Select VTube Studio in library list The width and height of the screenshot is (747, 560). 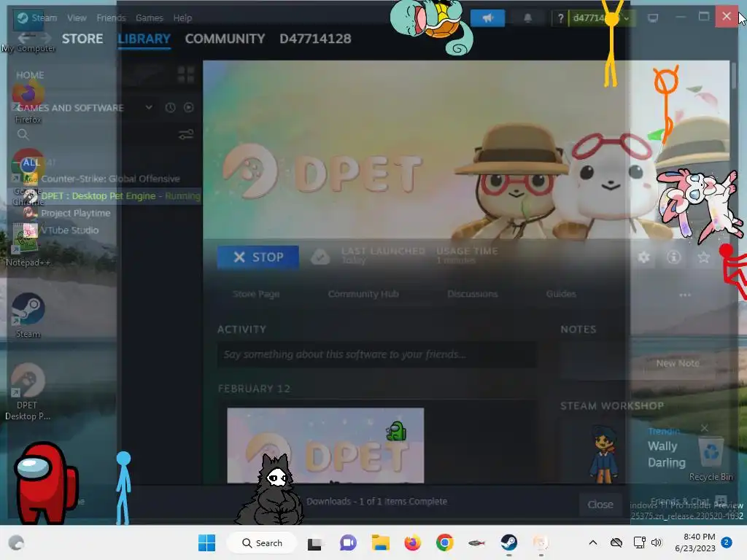click(62, 230)
